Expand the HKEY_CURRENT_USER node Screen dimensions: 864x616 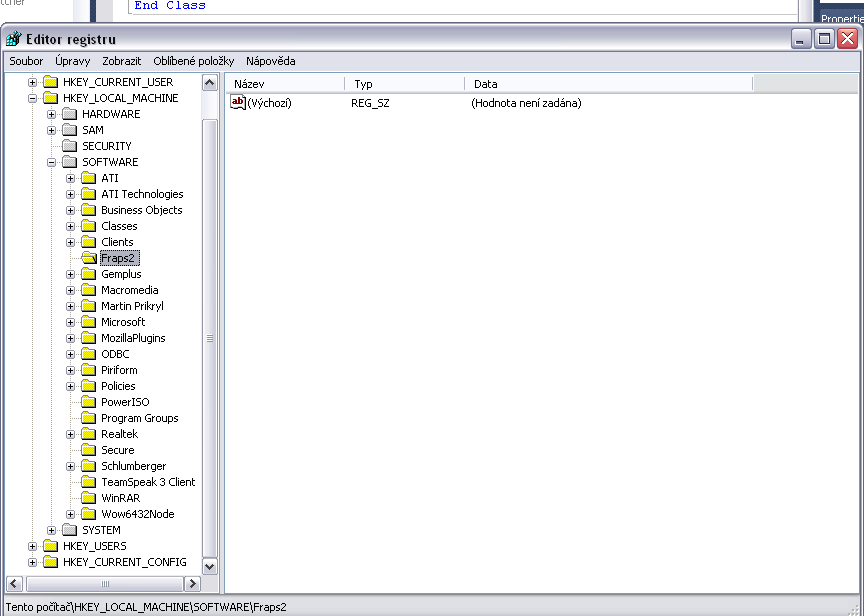[x=33, y=83]
